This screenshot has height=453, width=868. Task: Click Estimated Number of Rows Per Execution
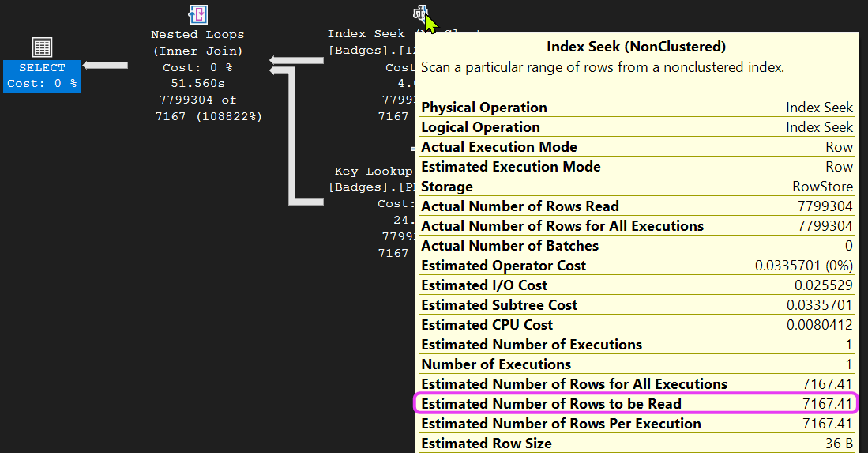tap(637, 424)
